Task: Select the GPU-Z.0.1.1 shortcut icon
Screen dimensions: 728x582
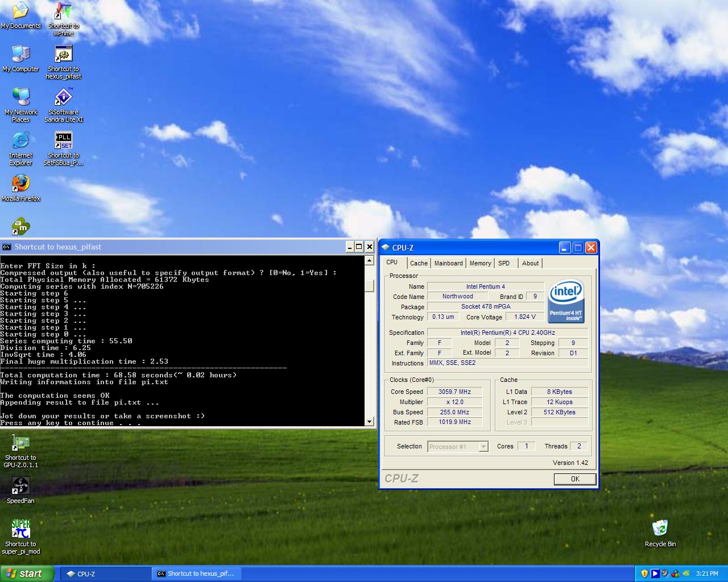Action: pyautogui.click(x=20, y=451)
